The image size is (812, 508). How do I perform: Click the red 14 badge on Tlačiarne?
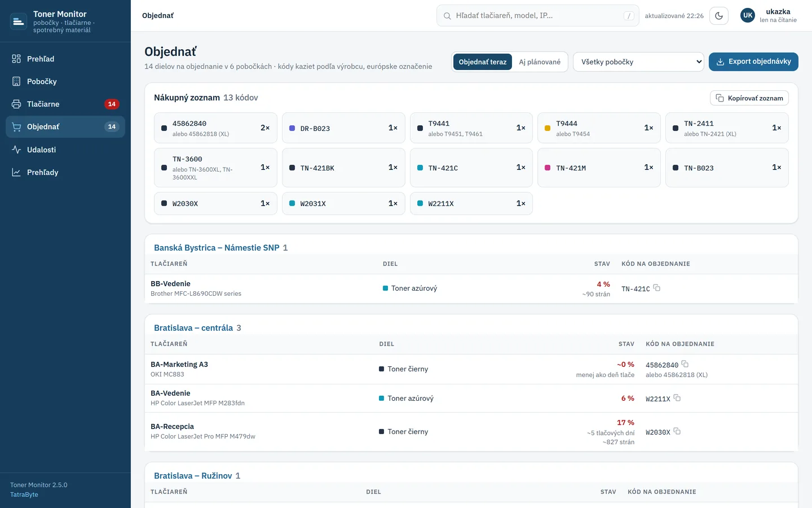click(x=112, y=104)
